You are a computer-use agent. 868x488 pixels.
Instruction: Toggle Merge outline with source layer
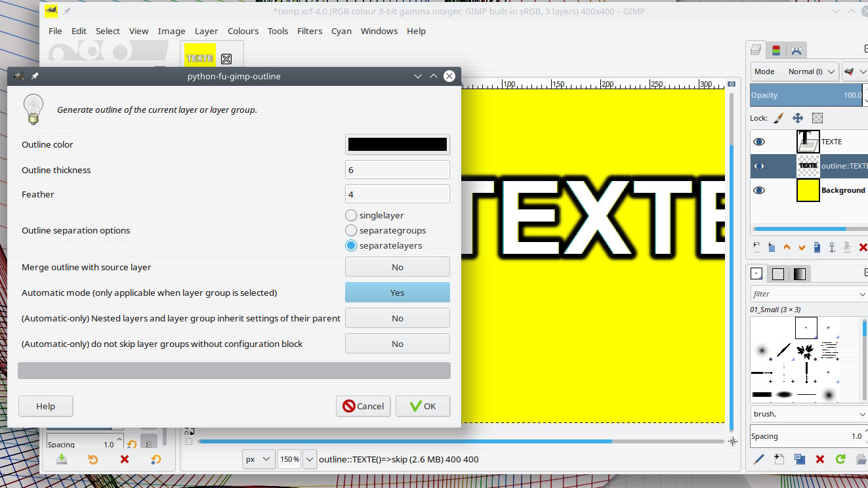[x=398, y=267]
